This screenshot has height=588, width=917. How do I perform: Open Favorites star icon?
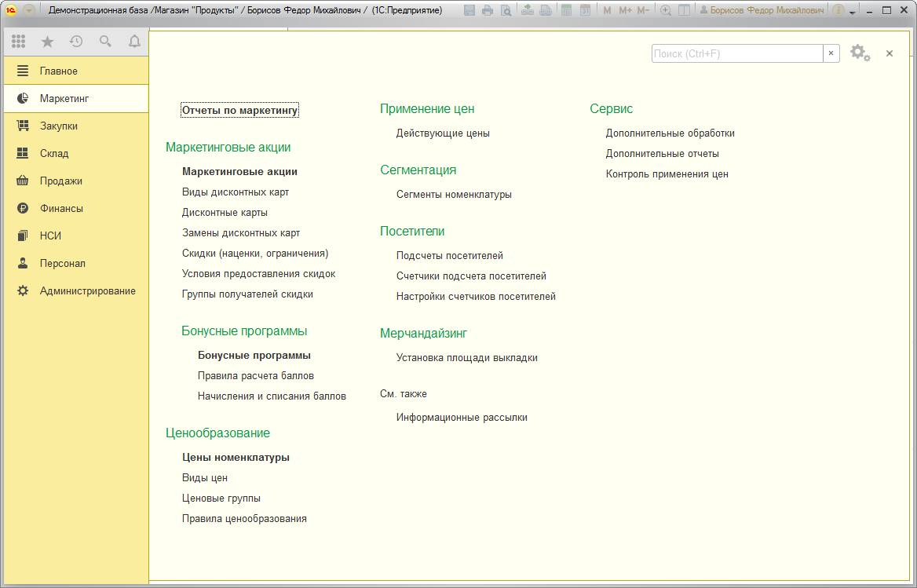47,41
